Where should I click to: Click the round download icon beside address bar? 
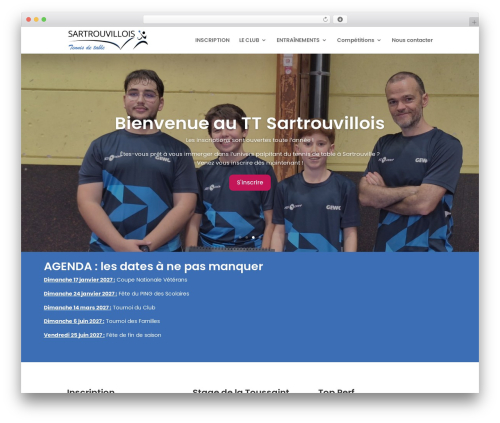pos(340,19)
